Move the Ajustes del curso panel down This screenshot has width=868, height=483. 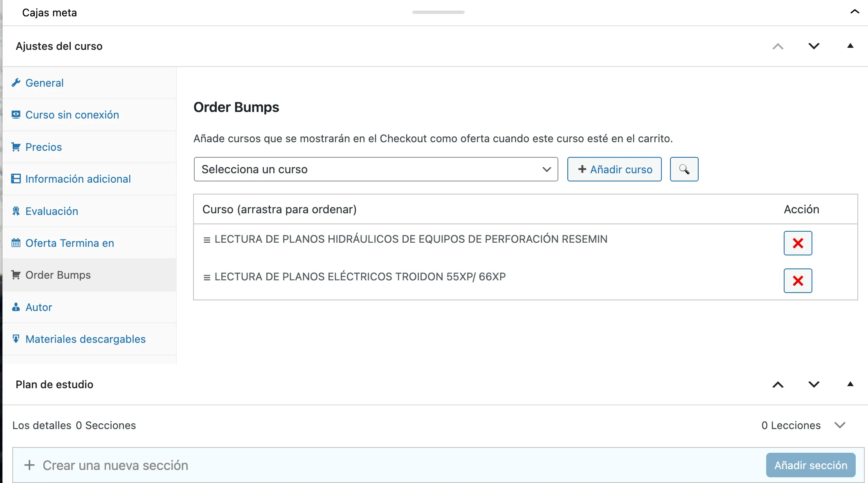(814, 46)
